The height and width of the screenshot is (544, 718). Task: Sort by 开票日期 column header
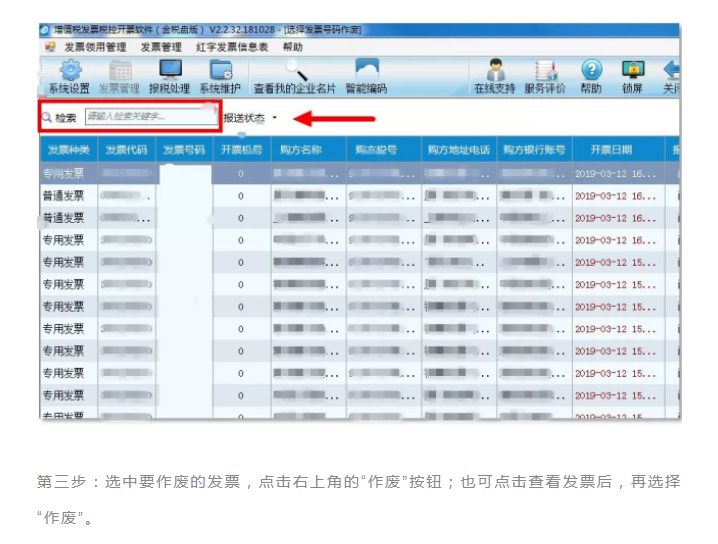pyautogui.click(x=618, y=149)
